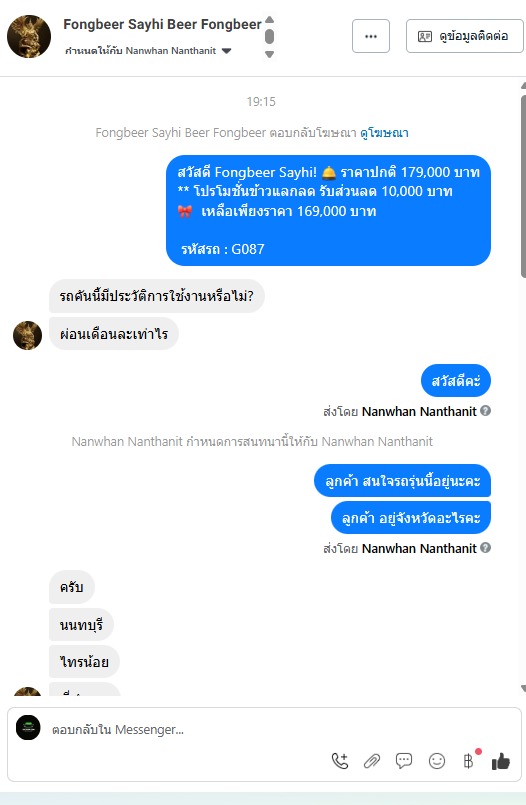The width and height of the screenshot is (526, 805).
Task: Send a thumbs-up like
Action: 500,761
